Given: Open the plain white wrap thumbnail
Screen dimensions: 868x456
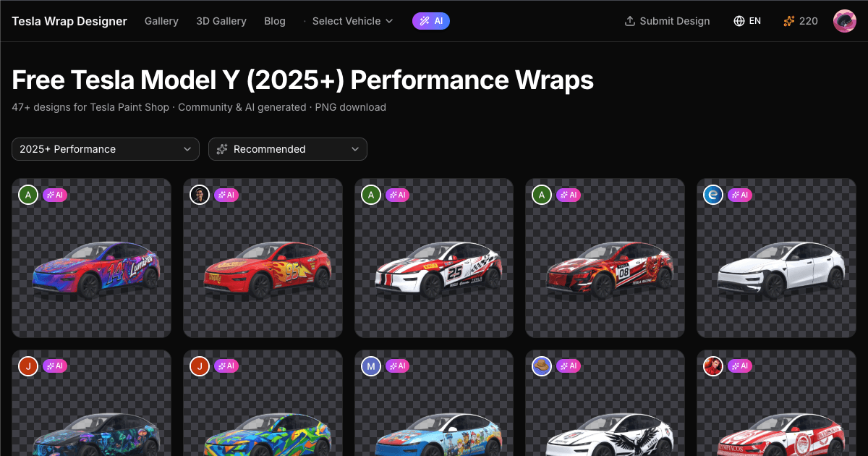Looking at the screenshot, I should coord(776,258).
